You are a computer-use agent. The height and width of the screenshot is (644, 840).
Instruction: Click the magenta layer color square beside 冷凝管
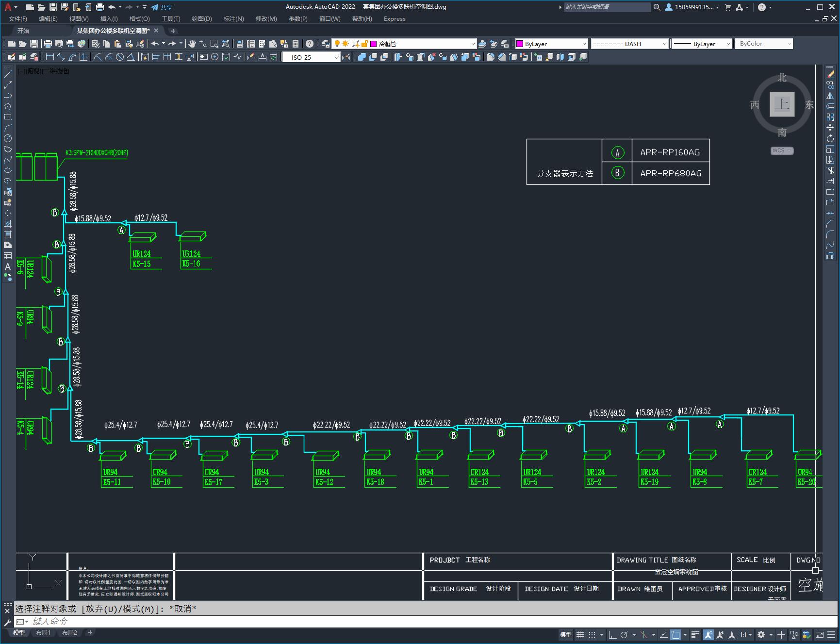click(374, 44)
